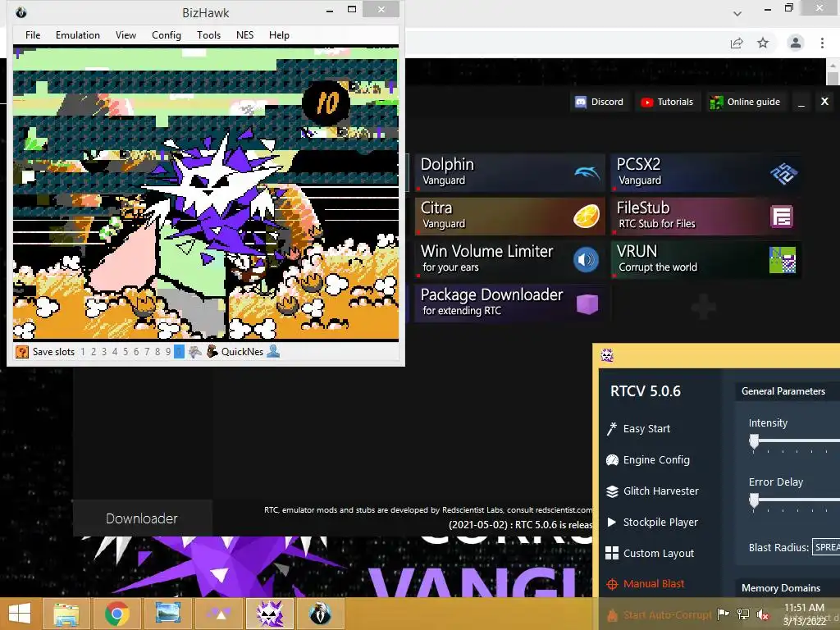
Task: Click the Dolphin logo icon
Action: tap(587, 172)
